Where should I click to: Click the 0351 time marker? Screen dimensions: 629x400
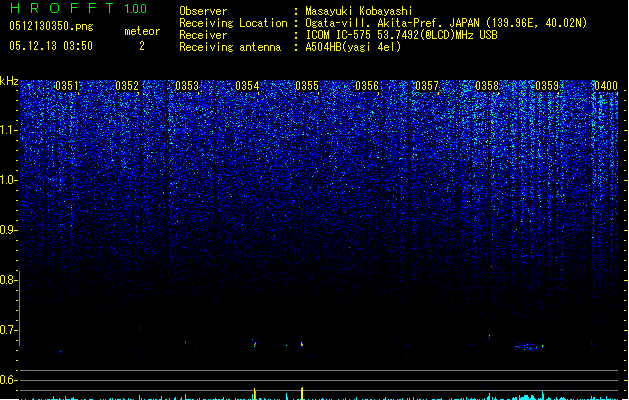click(67, 86)
